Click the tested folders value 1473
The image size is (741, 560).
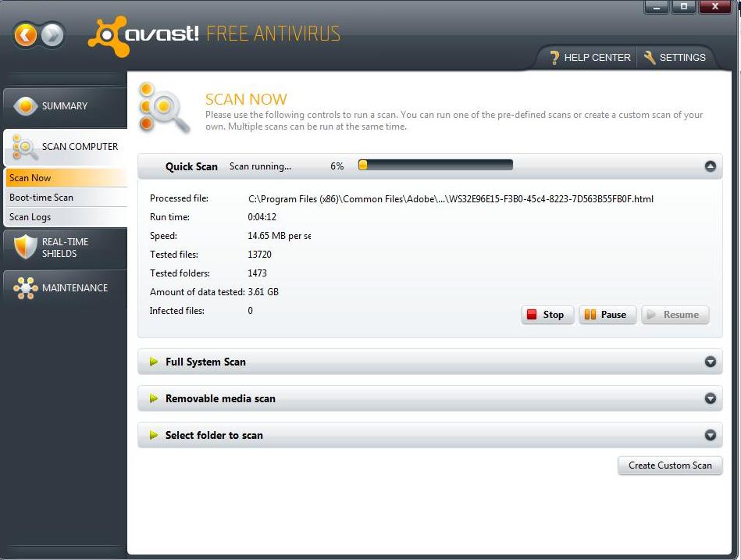tap(257, 273)
